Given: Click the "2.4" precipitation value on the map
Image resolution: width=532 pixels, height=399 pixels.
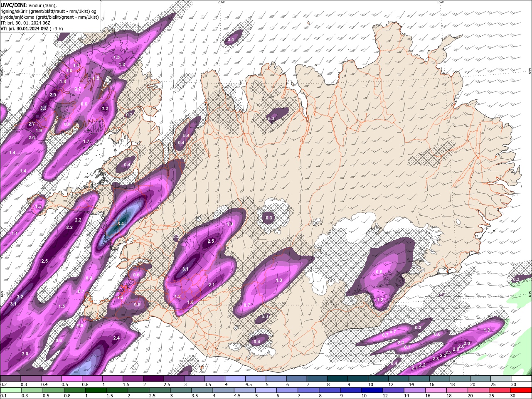Looking at the screenshot, I should [116, 338].
